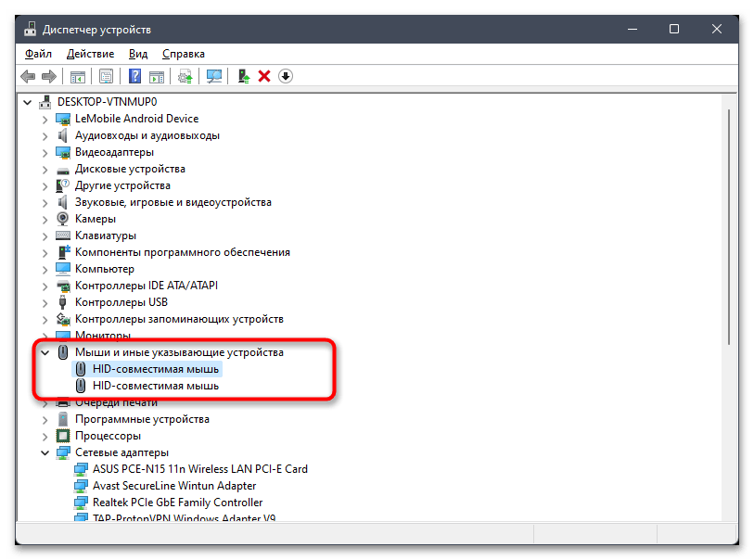Expand the Клавиатуры category
Viewport: 754px width, 560px height.
45,235
